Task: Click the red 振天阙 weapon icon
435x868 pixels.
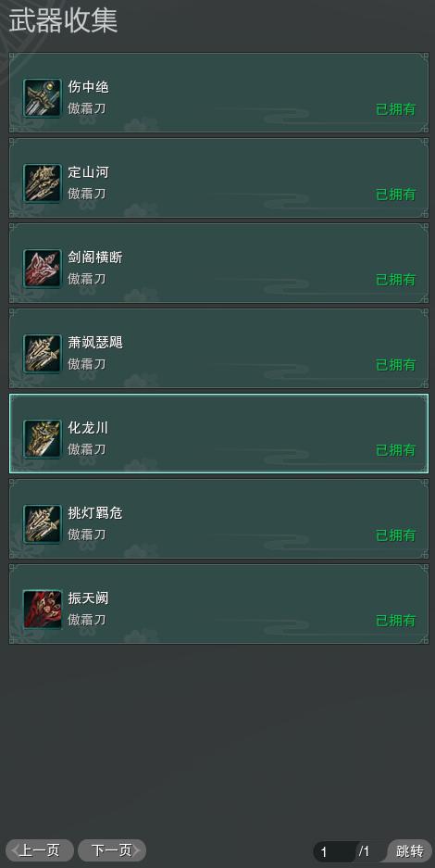Action: [42, 609]
